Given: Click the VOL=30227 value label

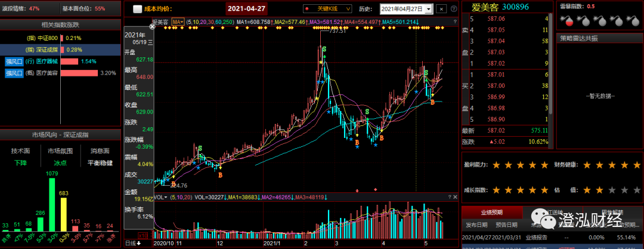Looking at the screenshot, I should (x=210, y=198).
